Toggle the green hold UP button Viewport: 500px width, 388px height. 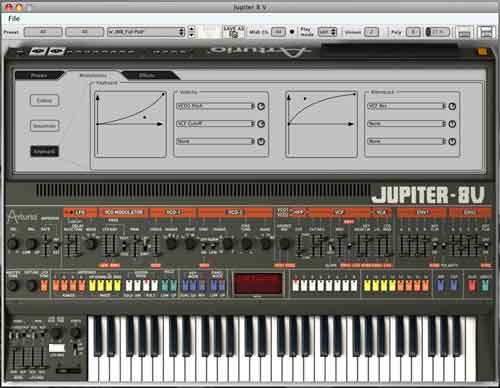(173, 285)
